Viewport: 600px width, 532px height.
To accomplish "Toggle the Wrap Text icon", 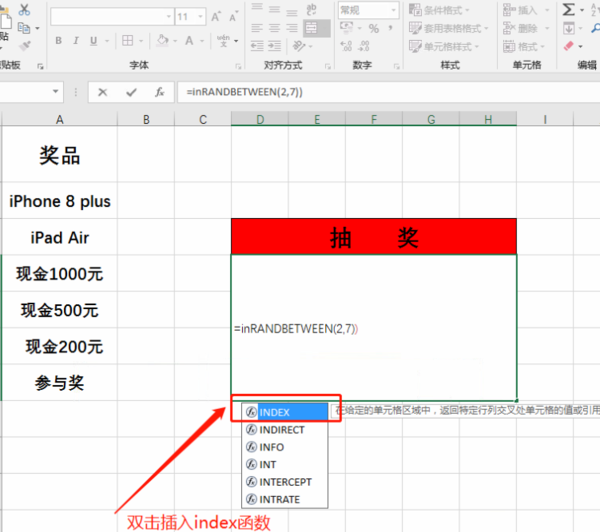I will (x=311, y=10).
